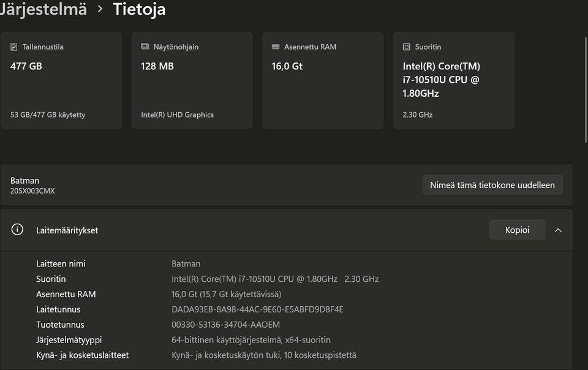Screen dimensions: 588x370
Task: Click Nimeä tämä tietokone uudelleen
Action: 492,185
